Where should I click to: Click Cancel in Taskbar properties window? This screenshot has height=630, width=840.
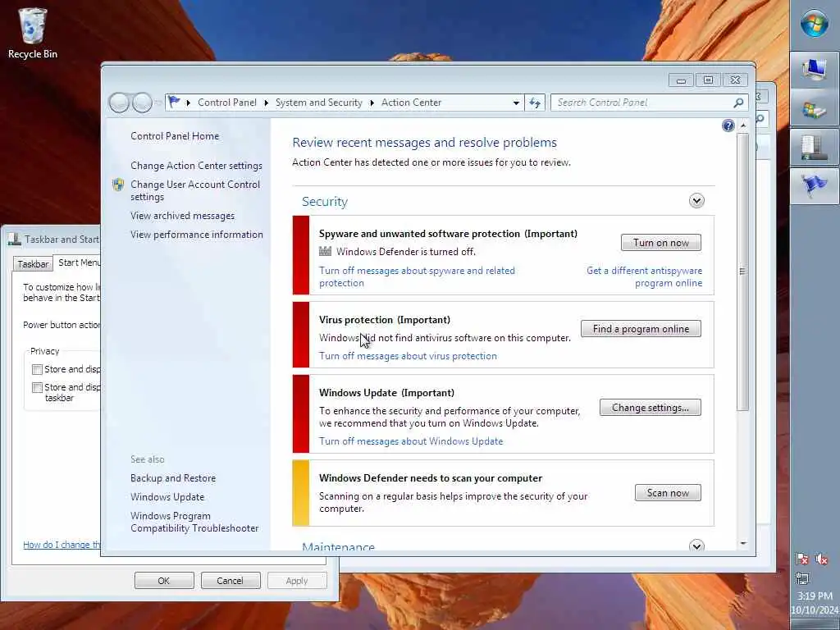pos(230,581)
